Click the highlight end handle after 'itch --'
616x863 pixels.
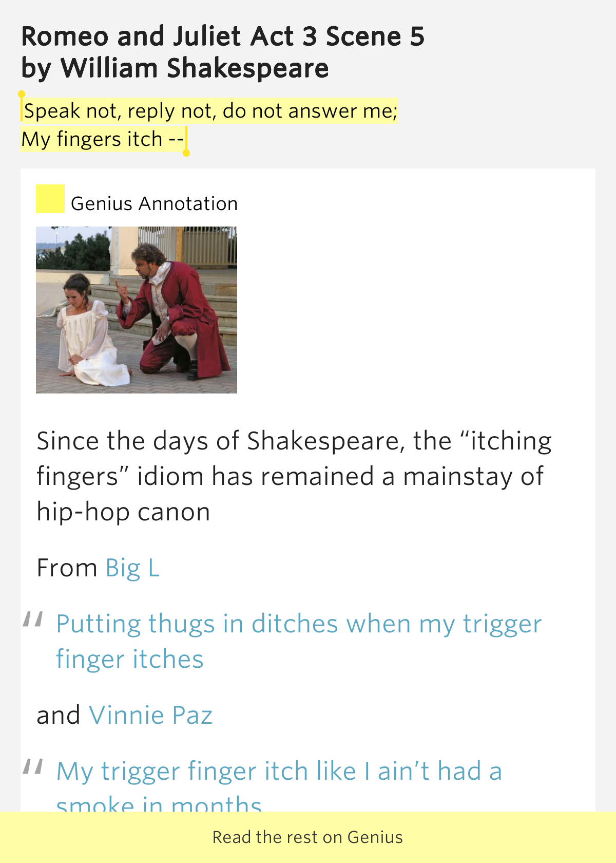click(x=186, y=153)
